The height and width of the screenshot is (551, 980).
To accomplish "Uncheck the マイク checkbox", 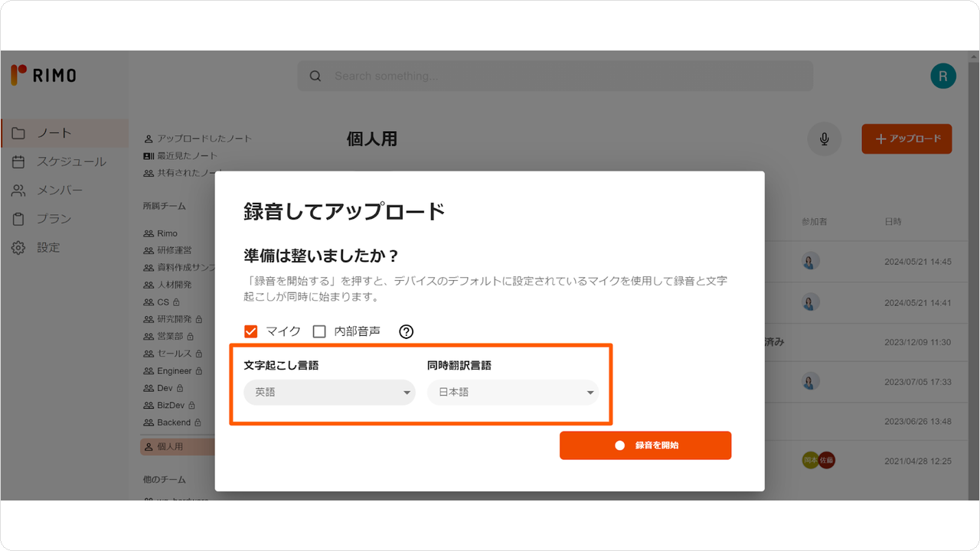I will (250, 331).
